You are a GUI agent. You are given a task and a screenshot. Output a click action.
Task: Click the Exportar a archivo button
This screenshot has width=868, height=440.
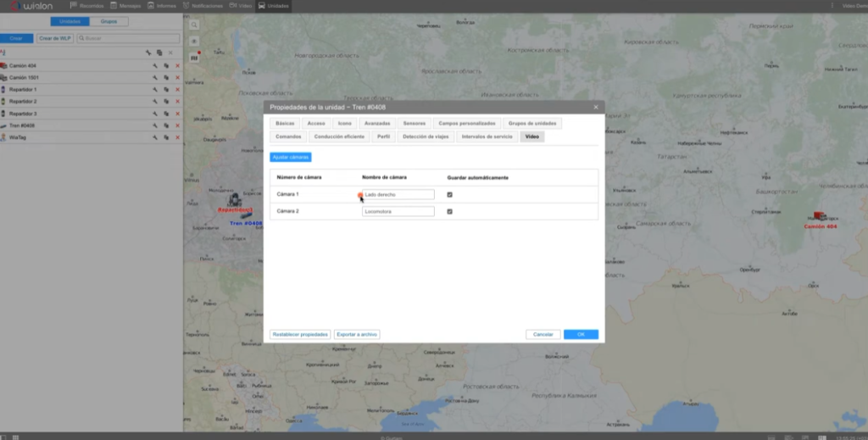357,335
